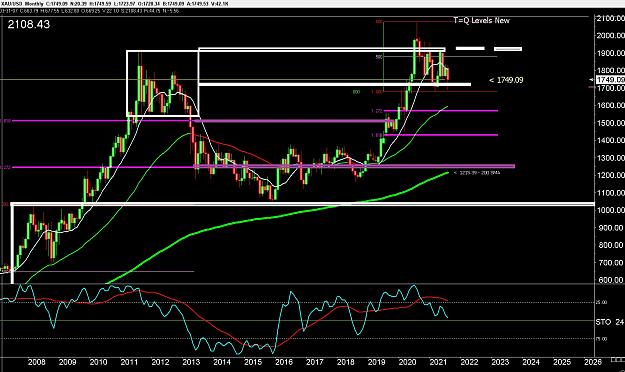Click the 2017 year label on time axis
The image size is (625, 372).
[x=314, y=362]
